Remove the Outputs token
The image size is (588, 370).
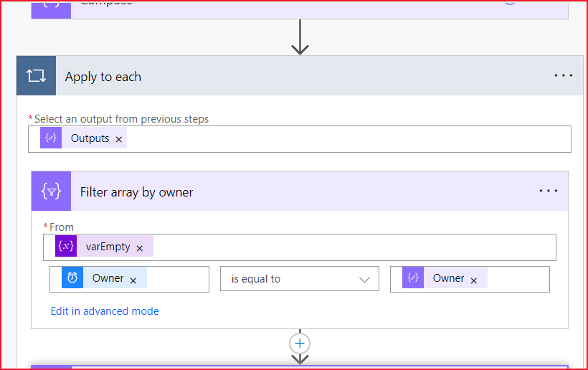[x=119, y=139]
